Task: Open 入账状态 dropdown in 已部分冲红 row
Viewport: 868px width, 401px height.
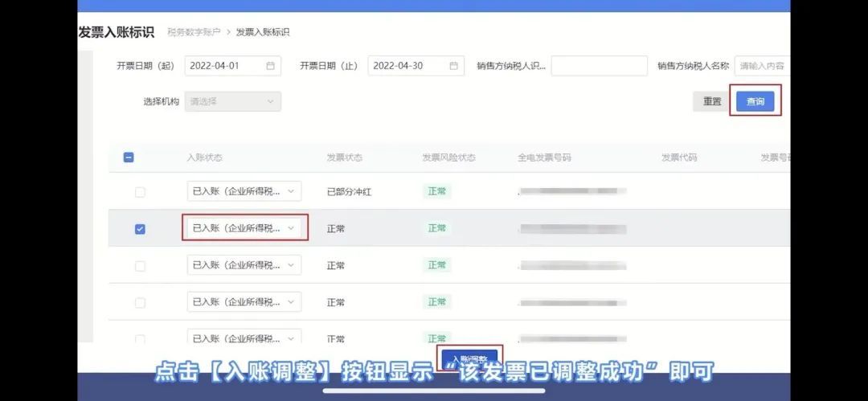Action: [x=244, y=191]
